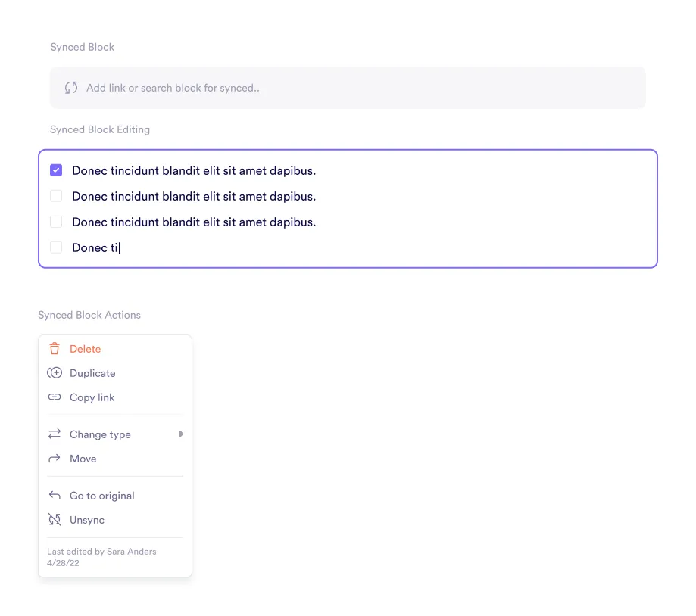The width and height of the screenshot is (696, 616).
Task: Tick the checkbox beside "Donec ti"
Action: [x=56, y=247]
